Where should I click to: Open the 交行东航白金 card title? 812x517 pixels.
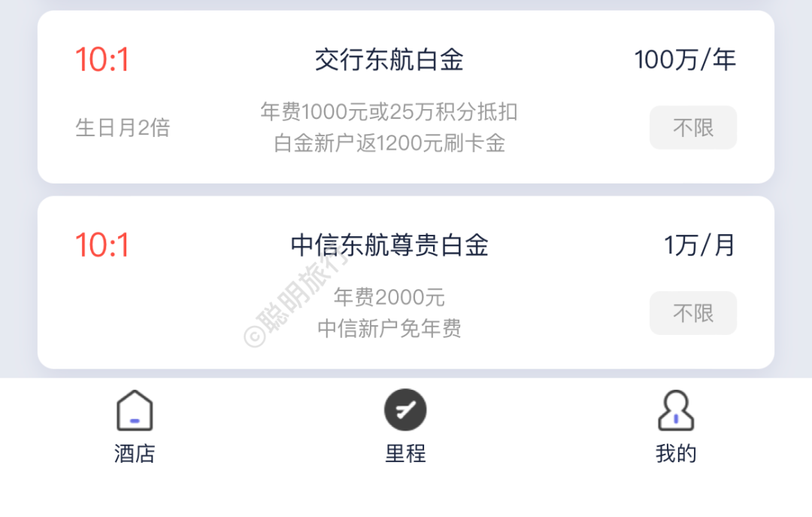(x=389, y=60)
